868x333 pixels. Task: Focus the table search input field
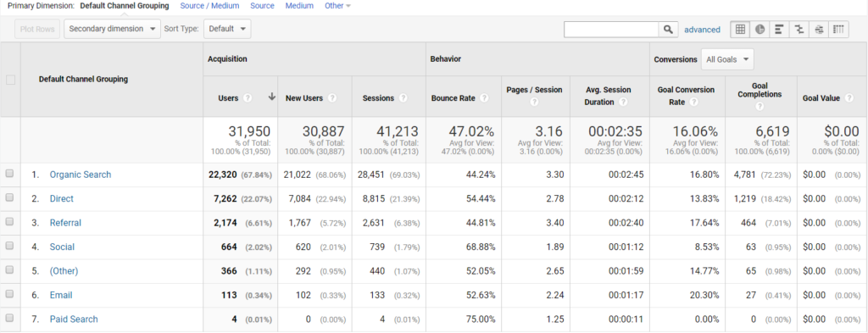[x=611, y=30]
